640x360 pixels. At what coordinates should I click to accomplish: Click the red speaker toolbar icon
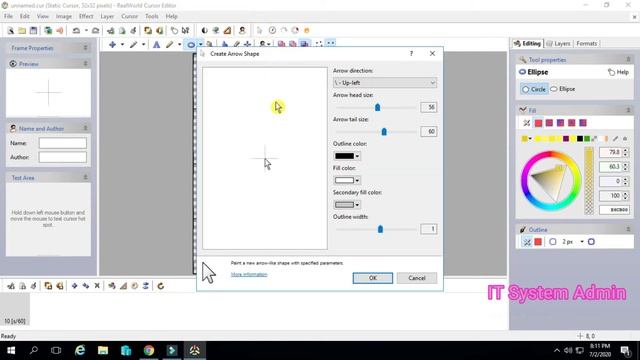pos(60,31)
